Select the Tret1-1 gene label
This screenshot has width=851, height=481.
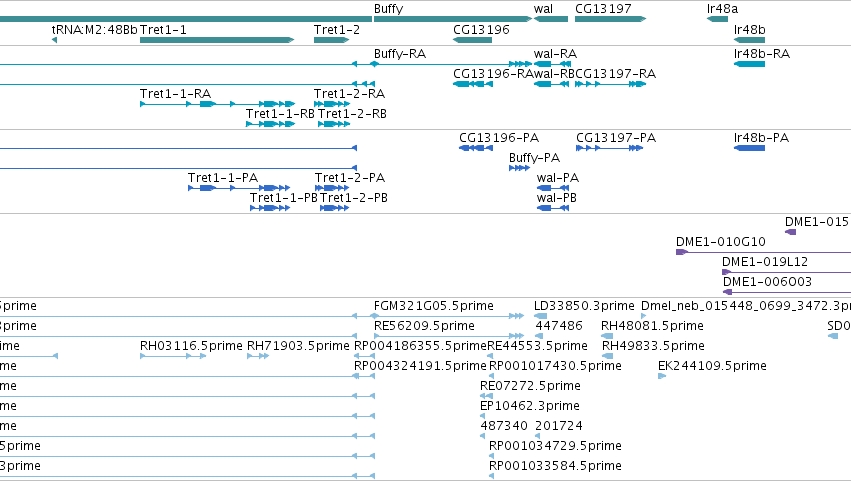click(x=163, y=29)
